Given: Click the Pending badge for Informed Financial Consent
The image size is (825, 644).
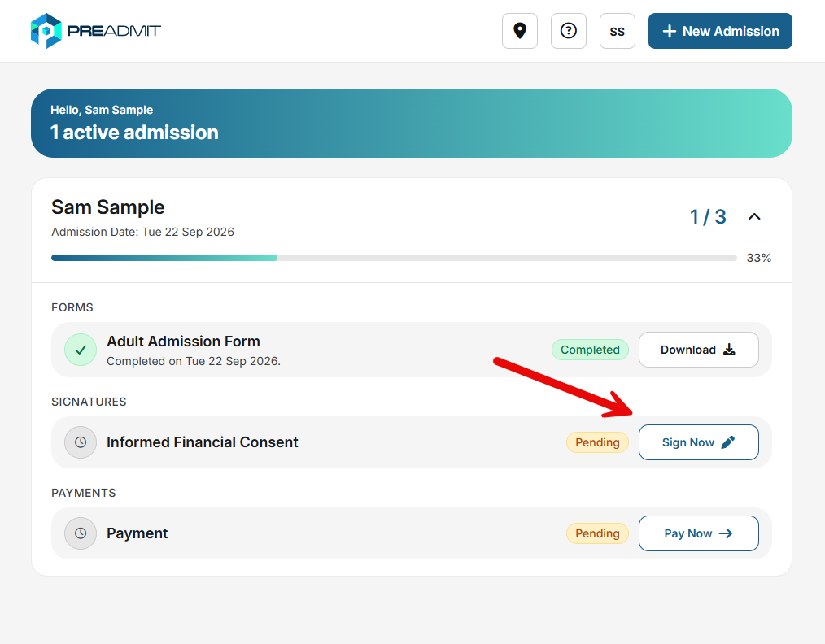Looking at the screenshot, I should coord(597,442).
